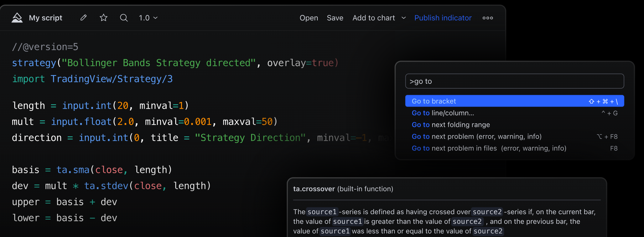Click the Open button

click(308, 18)
